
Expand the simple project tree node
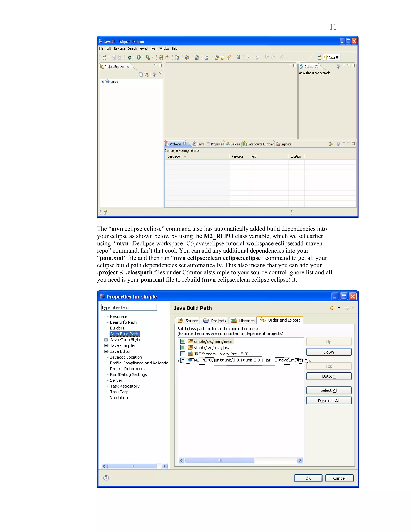click(x=103, y=81)
